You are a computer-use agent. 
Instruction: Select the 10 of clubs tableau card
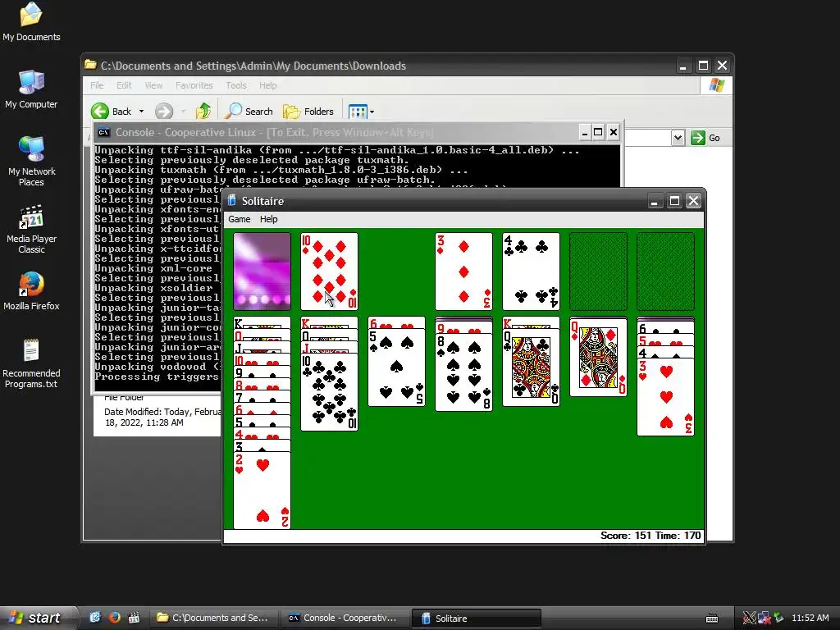(x=329, y=392)
